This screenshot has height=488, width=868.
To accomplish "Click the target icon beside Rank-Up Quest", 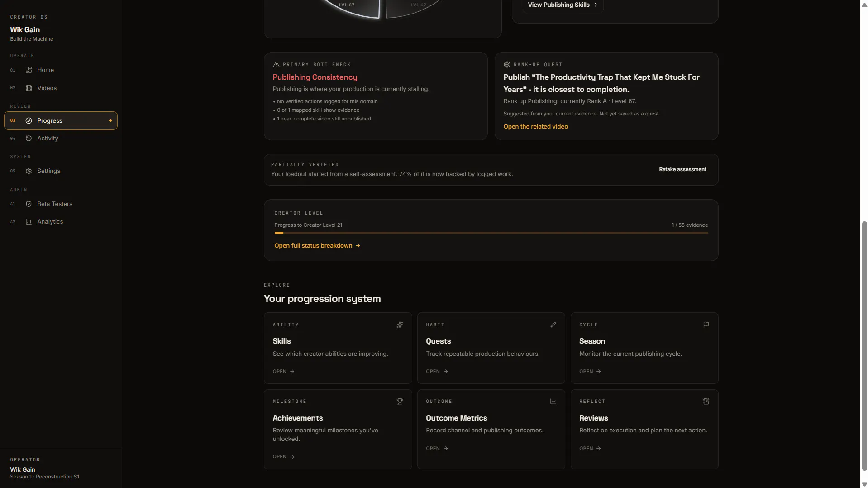I will (x=507, y=65).
